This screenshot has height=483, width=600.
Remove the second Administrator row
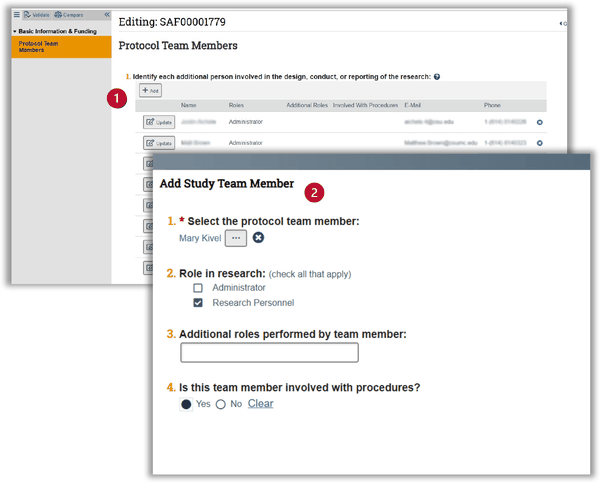pos(540,143)
